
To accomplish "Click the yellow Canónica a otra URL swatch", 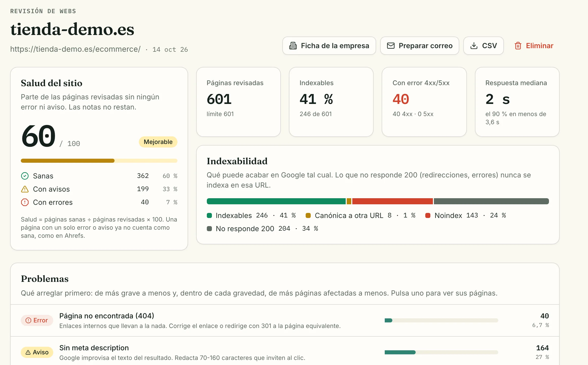I will [308, 215].
